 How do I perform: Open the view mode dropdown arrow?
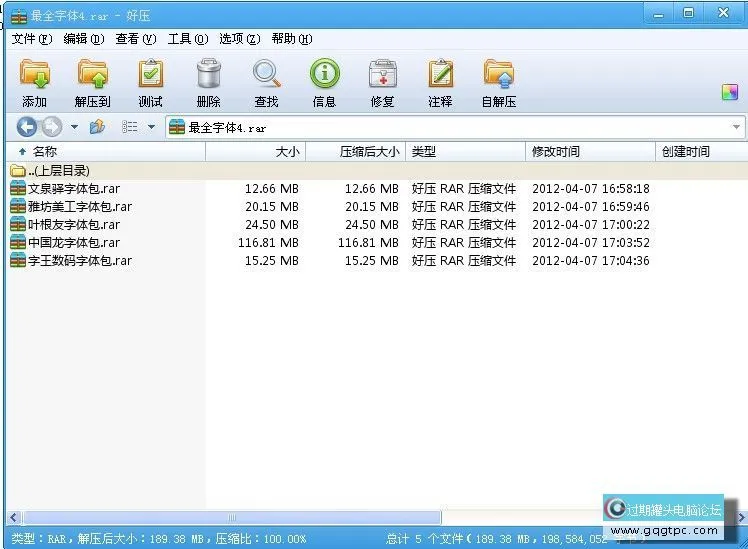tap(151, 127)
